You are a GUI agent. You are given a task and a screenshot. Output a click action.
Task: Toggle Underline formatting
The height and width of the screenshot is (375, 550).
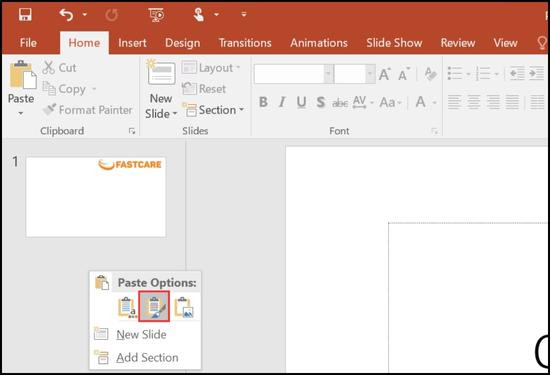[x=301, y=102]
